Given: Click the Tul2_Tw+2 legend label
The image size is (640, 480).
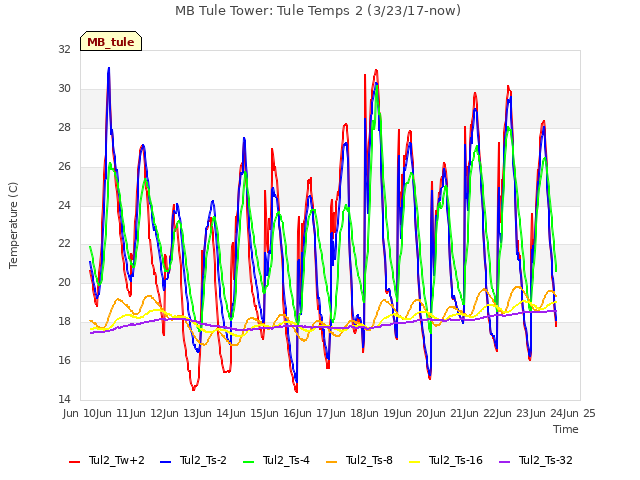Looking at the screenshot, I should click(x=117, y=460).
